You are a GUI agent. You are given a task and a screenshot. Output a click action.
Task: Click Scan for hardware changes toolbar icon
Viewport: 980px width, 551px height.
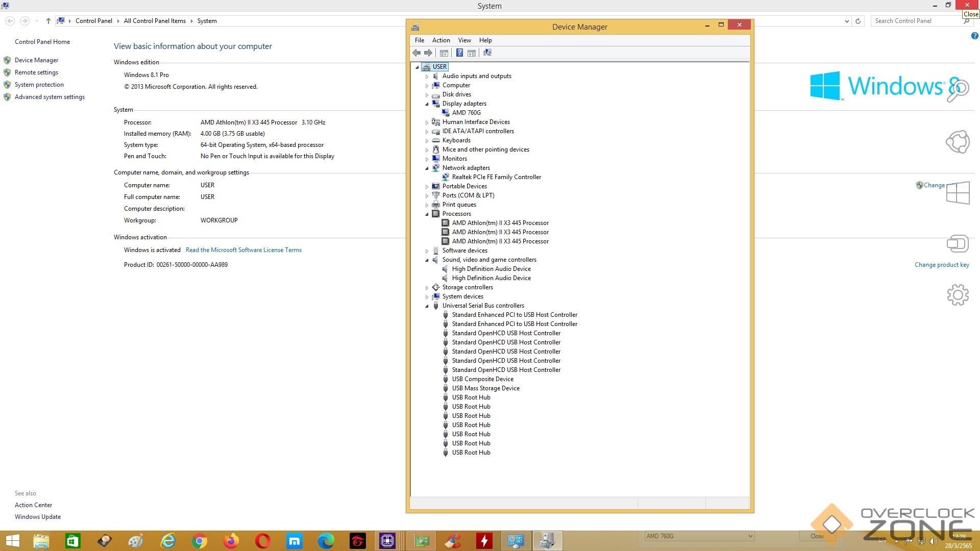tap(487, 53)
